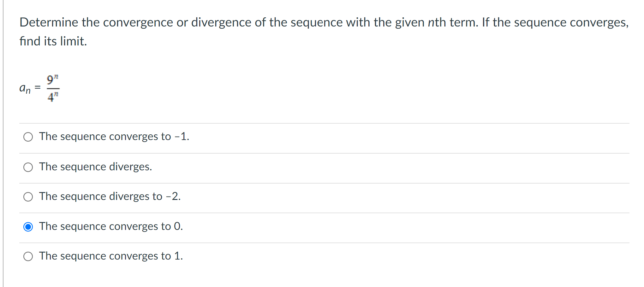Click the label "The sequence converges to 1."
The height and width of the screenshot is (287, 644).
click(x=111, y=256)
